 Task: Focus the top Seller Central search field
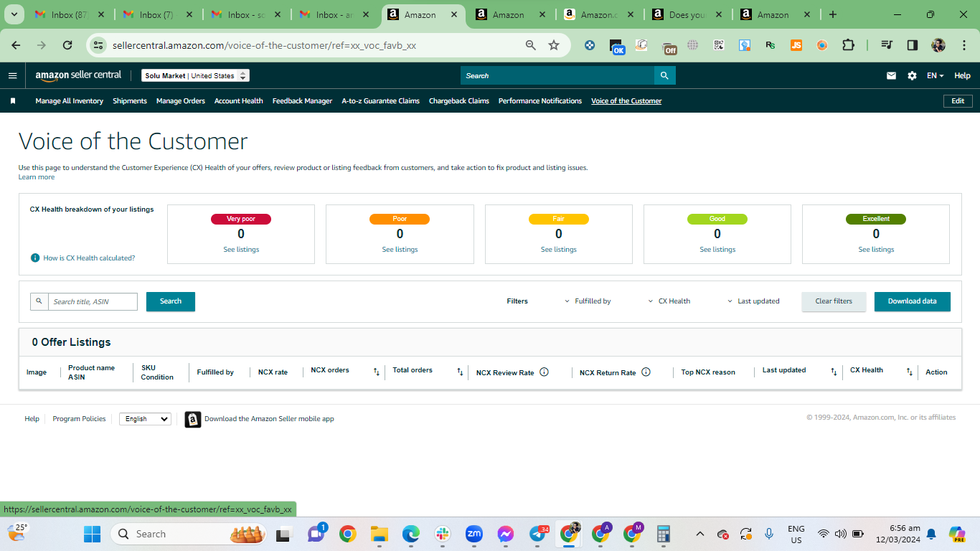(x=557, y=75)
